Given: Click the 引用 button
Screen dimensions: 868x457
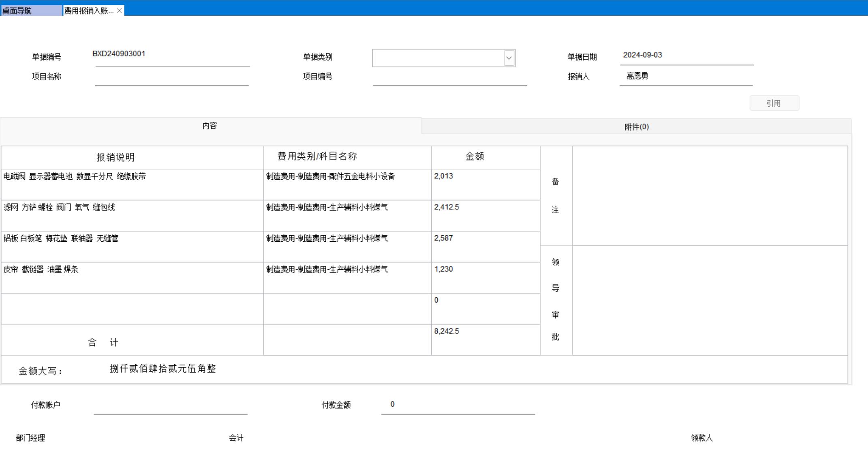Looking at the screenshot, I should tap(774, 103).
